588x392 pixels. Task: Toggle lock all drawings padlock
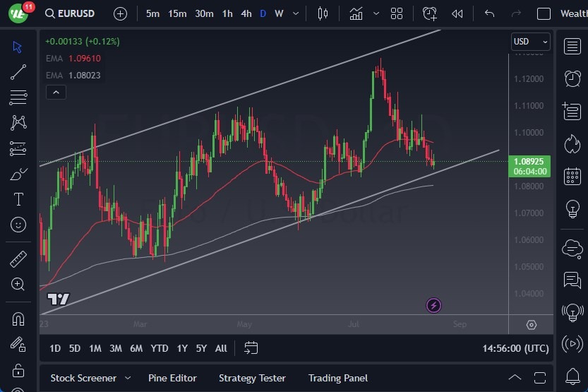[x=18, y=370]
